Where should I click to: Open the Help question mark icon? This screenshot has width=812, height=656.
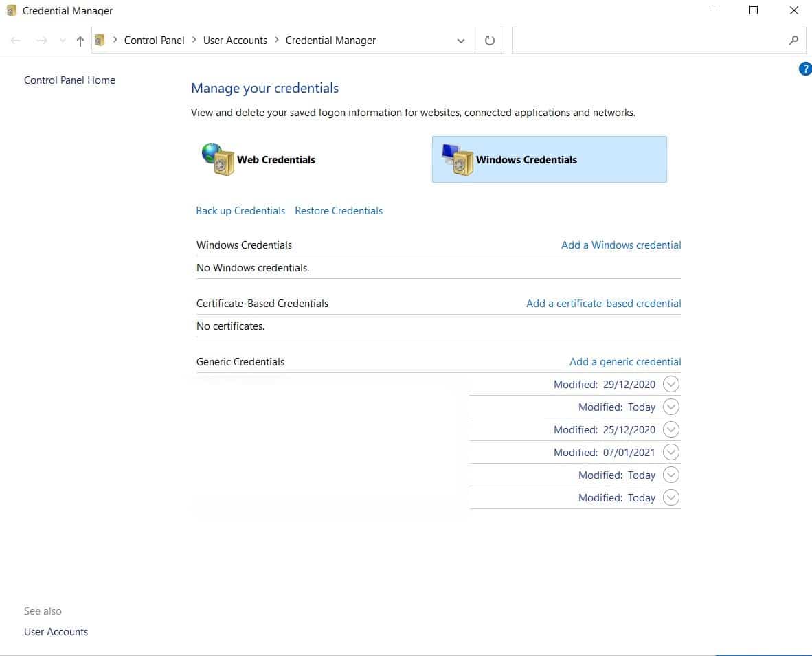click(804, 68)
